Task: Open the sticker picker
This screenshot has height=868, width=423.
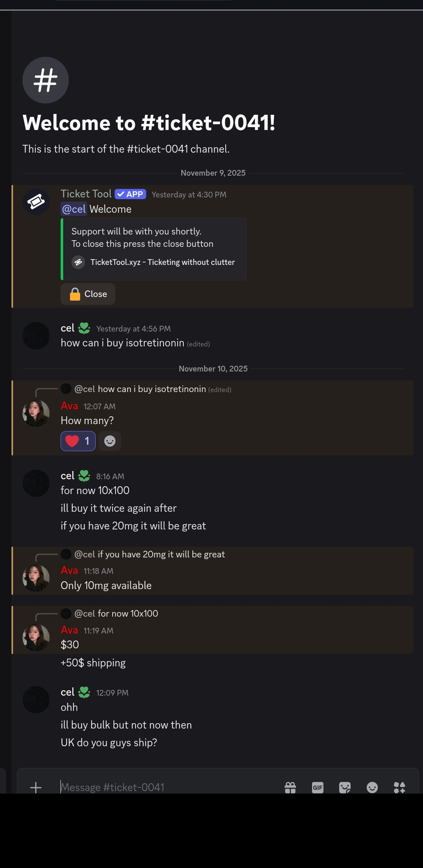Action: point(345,787)
